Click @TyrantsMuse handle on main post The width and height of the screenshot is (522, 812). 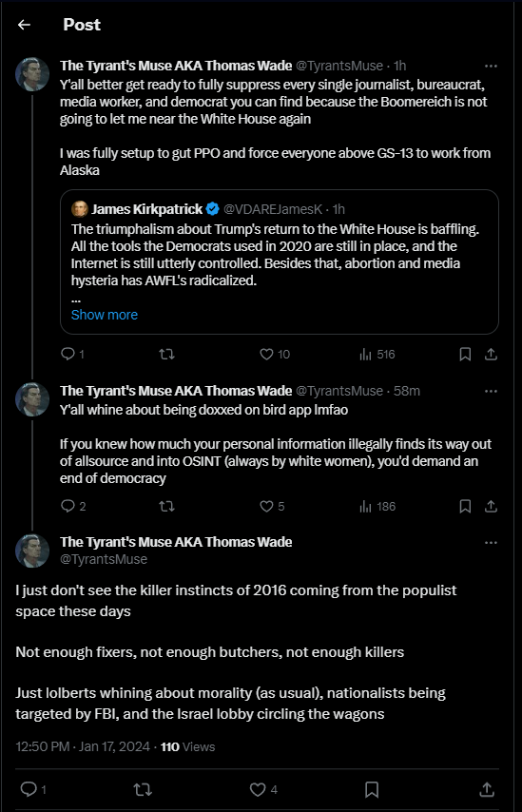coord(104,559)
